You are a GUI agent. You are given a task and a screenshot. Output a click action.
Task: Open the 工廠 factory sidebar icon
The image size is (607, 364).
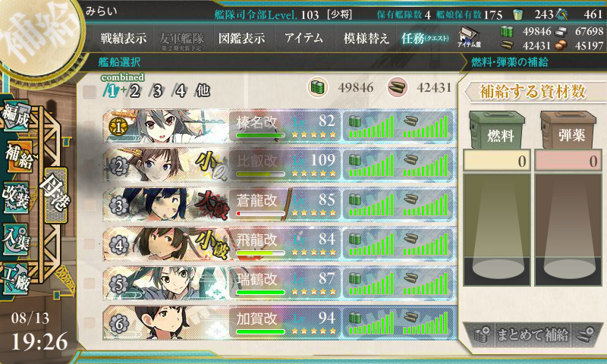point(15,279)
